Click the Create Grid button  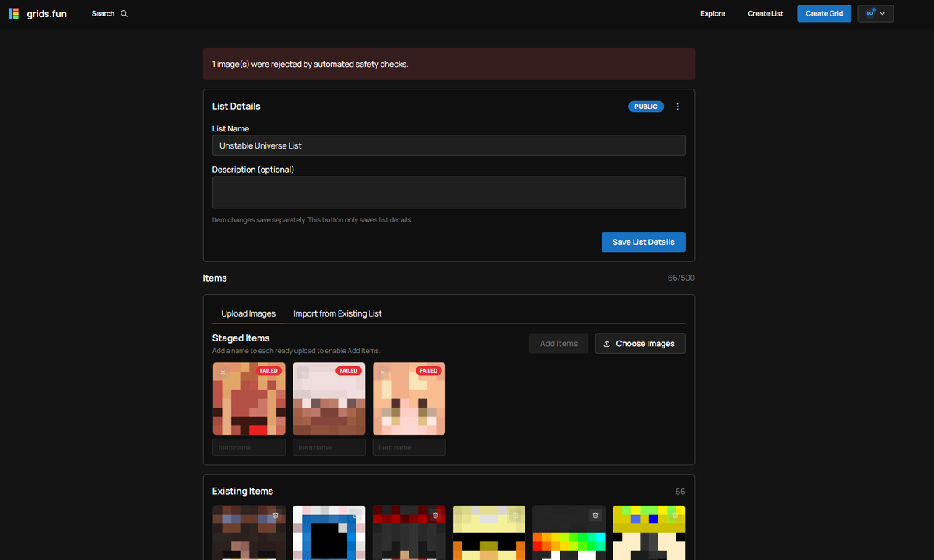point(824,13)
